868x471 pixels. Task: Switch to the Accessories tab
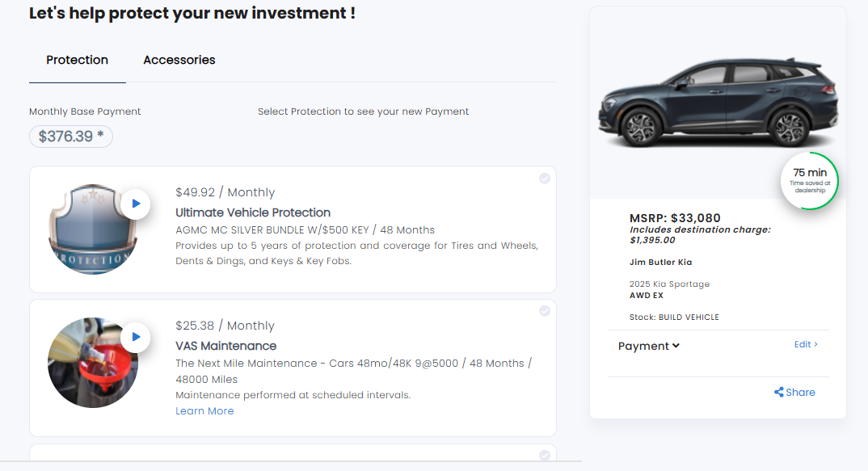[179, 60]
